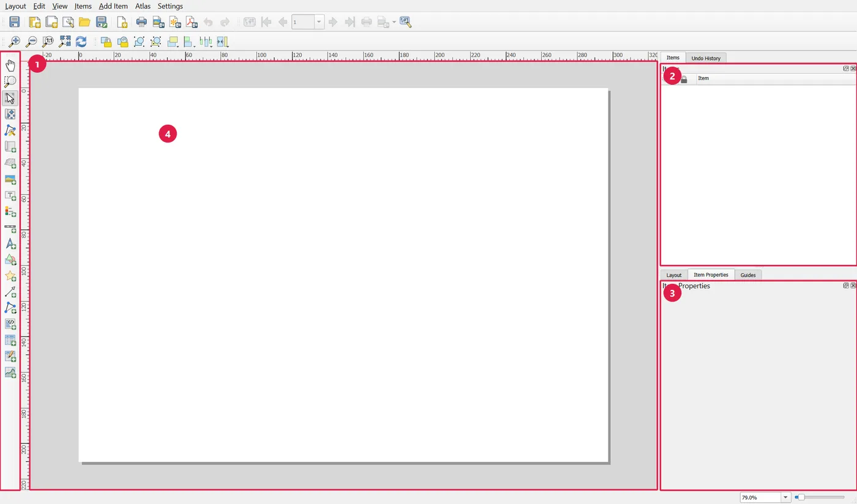Screen dimensions: 857x504
Task: Choose the Add Picture tool
Action: click(10, 179)
